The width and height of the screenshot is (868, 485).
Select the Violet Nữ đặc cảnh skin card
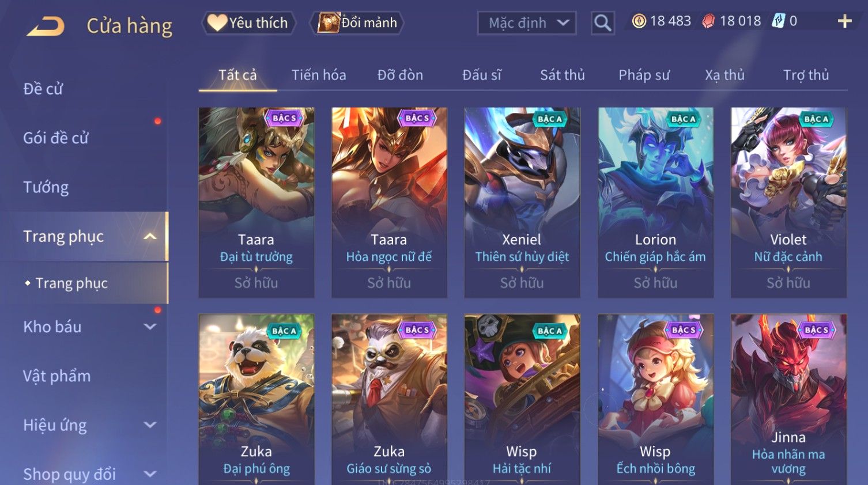click(788, 202)
